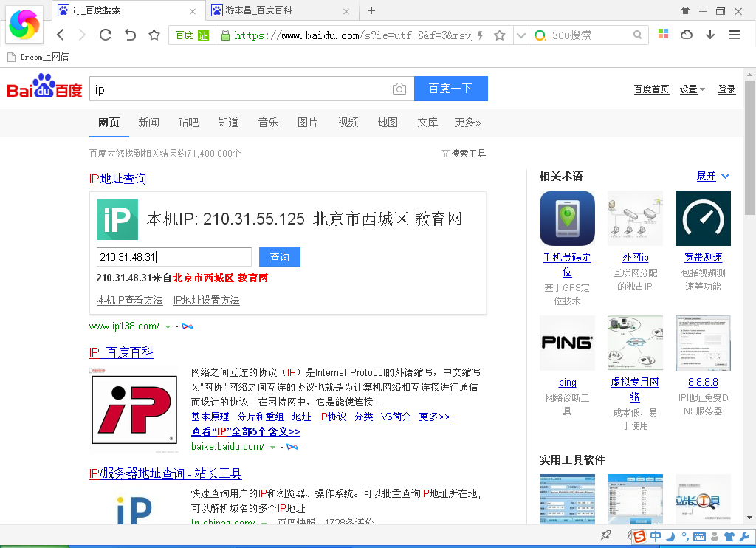Open the address bar history dropdown arrow
Image resolution: width=756 pixels, height=548 pixels.
click(520, 35)
